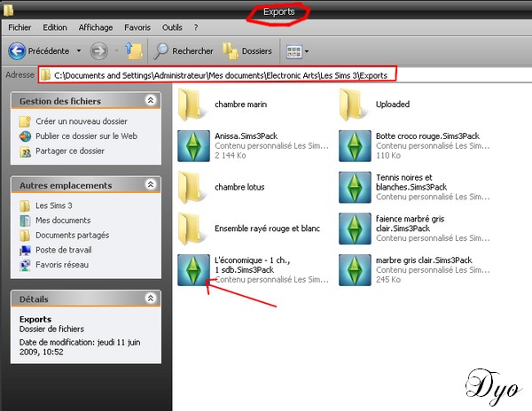Collapse the Autres emplacements panel
532x411 pixels.
(151, 184)
